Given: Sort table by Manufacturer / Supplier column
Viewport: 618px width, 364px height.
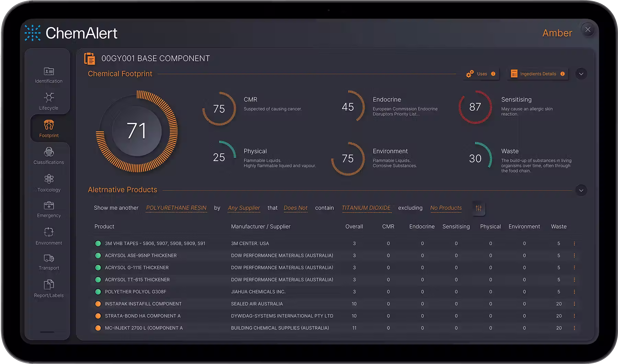Looking at the screenshot, I should click(261, 227).
